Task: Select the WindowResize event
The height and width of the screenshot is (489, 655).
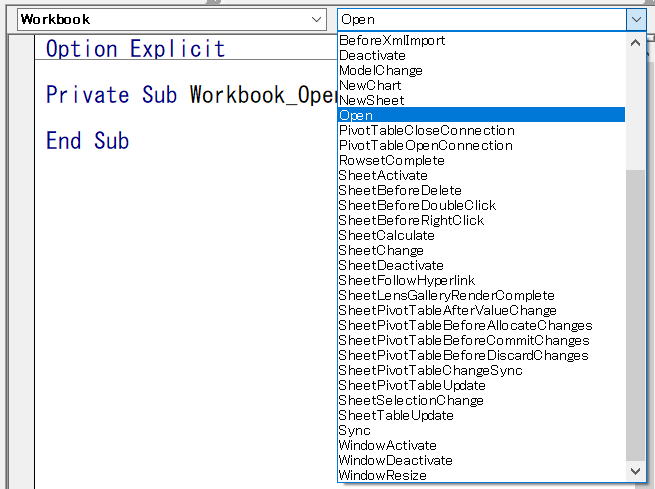Action: pyautogui.click(x=382, y=475)
